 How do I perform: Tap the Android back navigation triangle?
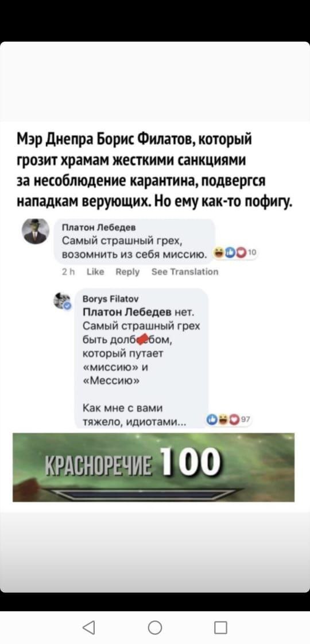click(88, 627)
